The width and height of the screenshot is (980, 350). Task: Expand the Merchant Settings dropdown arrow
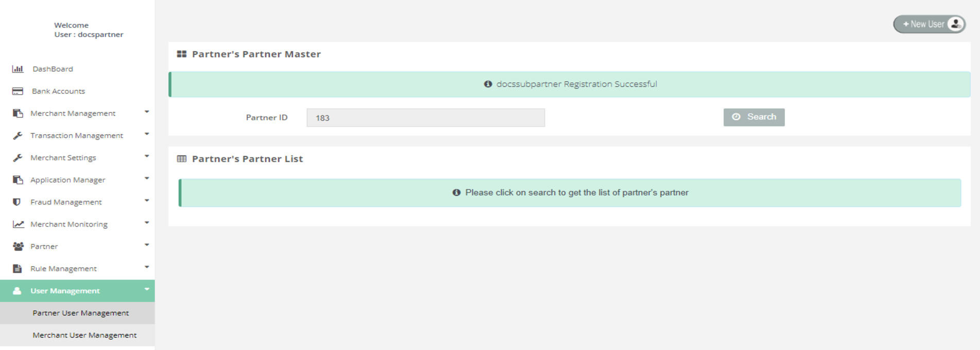(x=147, y=156)
